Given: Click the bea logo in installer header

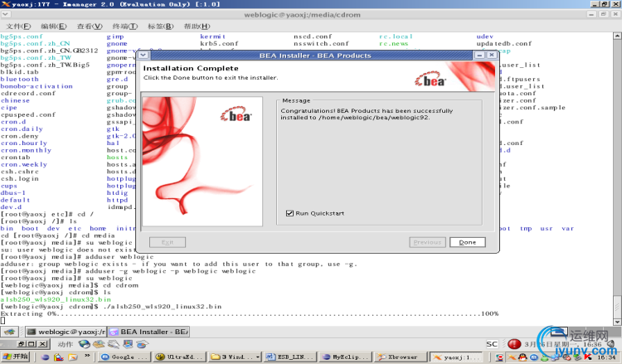Looking at the screenshot, I should [x=430, y=80].
